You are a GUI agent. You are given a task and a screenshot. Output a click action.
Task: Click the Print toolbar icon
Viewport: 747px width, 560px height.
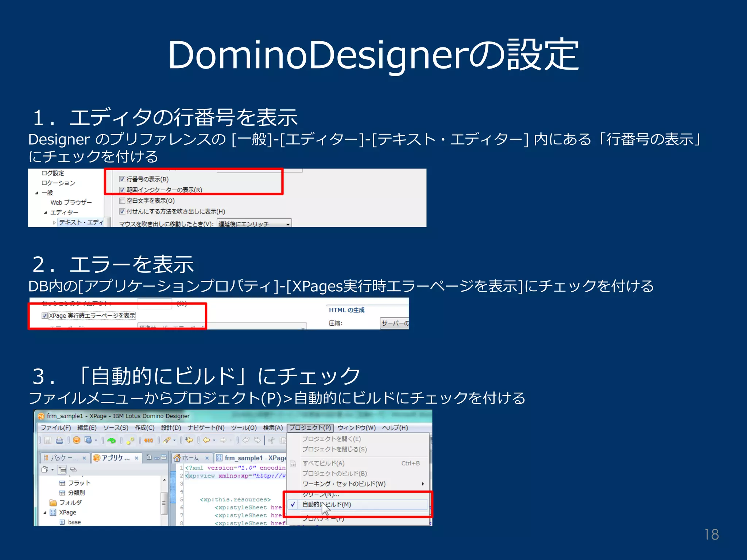(59, 440)
